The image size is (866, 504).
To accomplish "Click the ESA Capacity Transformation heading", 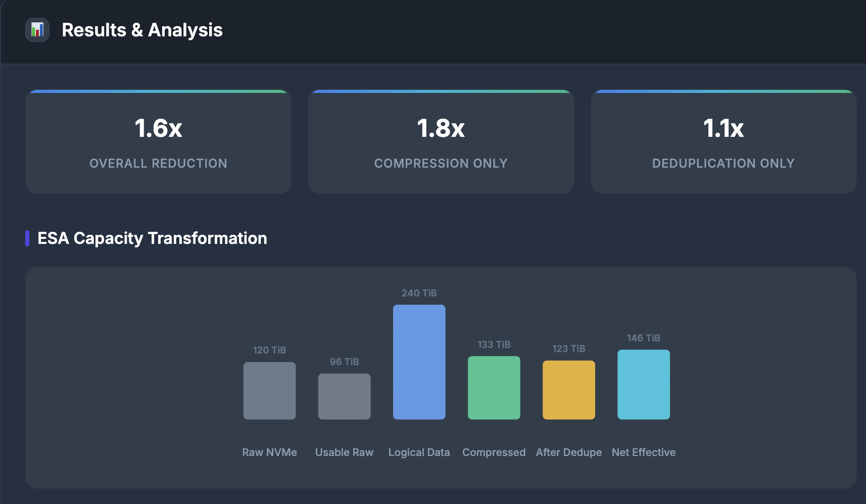I will click(152, 238).
